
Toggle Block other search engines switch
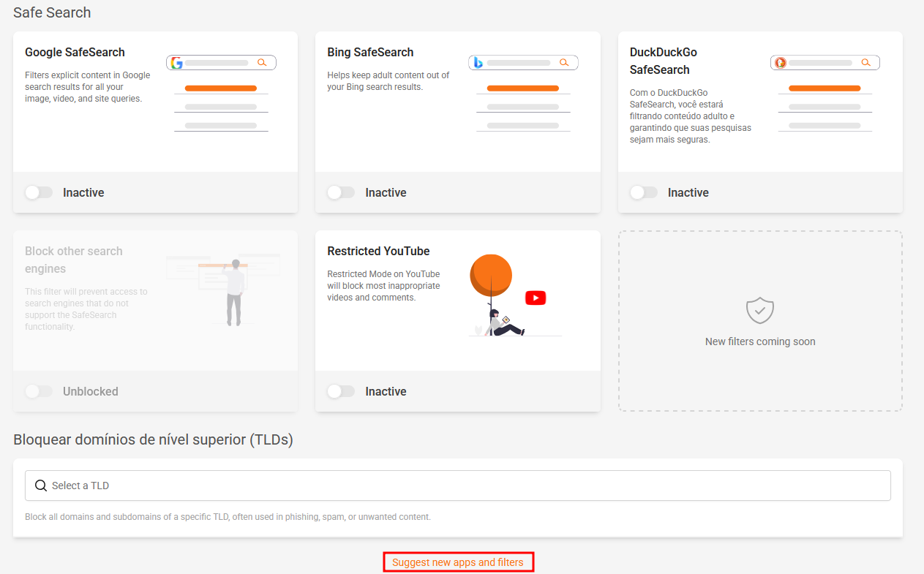click(39, 391)
